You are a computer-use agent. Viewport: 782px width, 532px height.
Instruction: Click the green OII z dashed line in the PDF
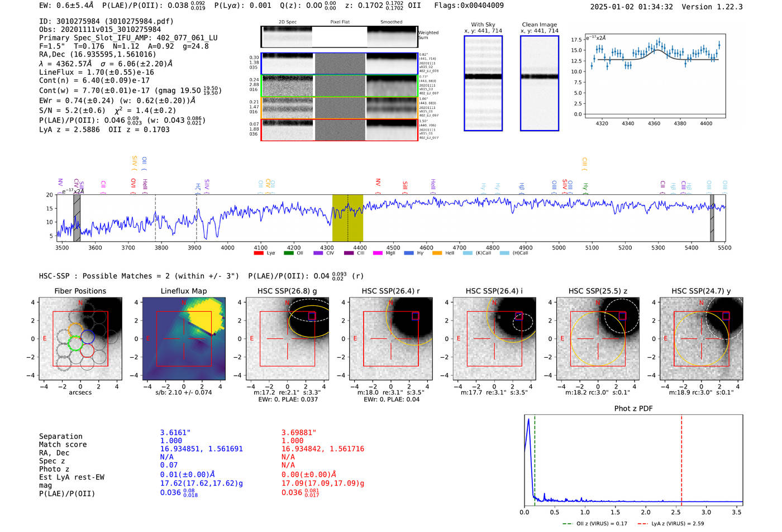(x=535, y=460)
